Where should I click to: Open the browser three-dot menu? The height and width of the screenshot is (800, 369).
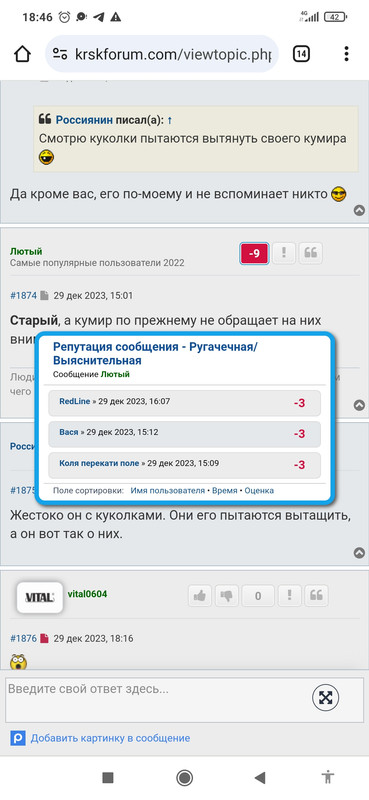347,54
